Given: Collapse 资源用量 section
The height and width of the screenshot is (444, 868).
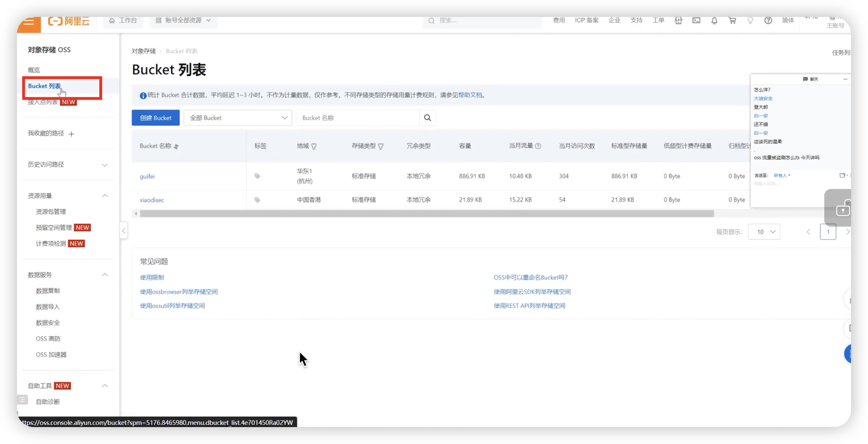Looking at the screenshot, I should pos(105,196).
